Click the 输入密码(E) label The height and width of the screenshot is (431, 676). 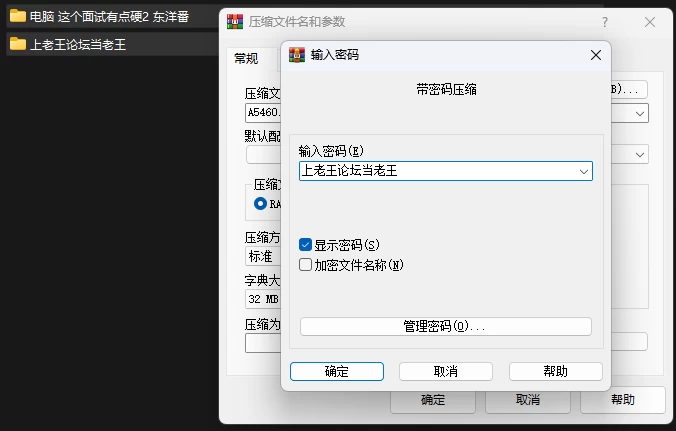tap(331, 151)
